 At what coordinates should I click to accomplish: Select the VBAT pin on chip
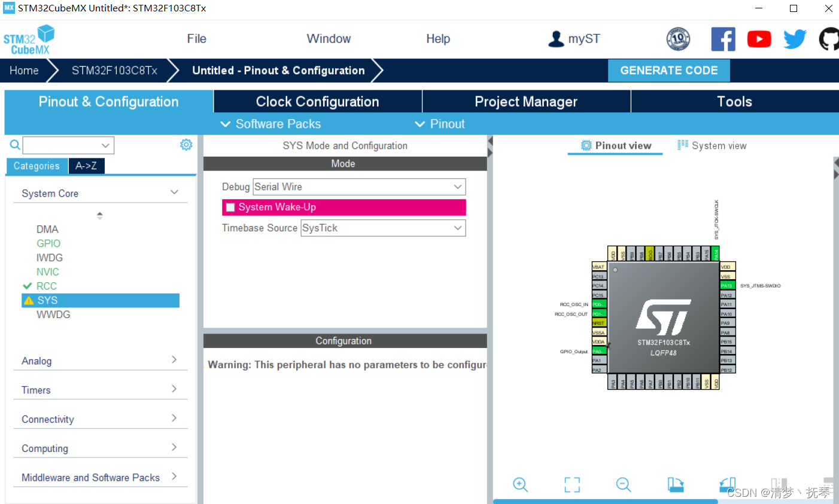point(600,267)
